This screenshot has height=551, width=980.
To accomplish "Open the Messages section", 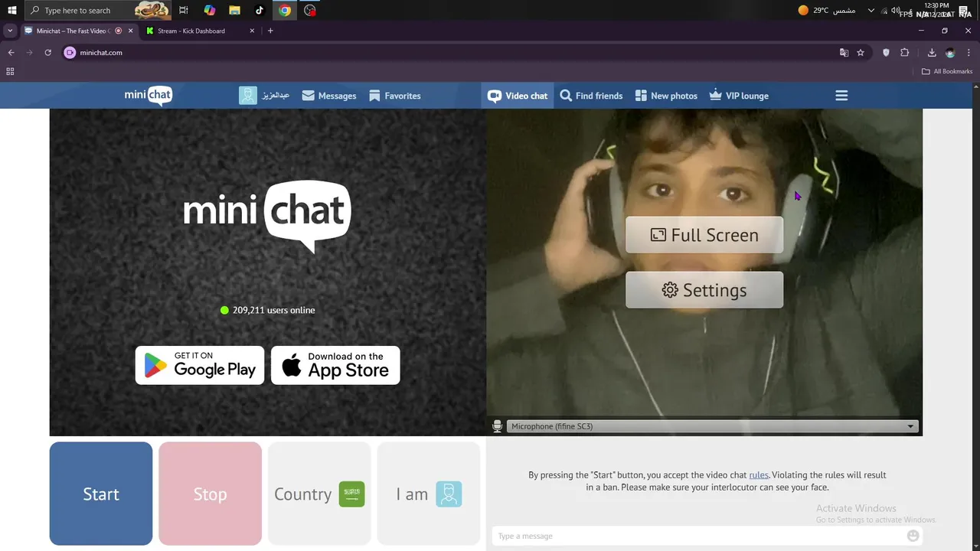I will tap(329, 96).
